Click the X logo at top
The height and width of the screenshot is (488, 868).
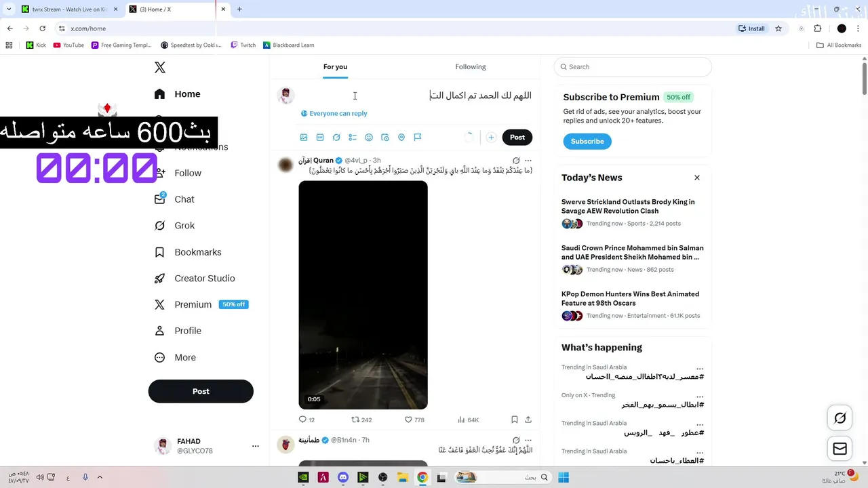coord(159,67)
